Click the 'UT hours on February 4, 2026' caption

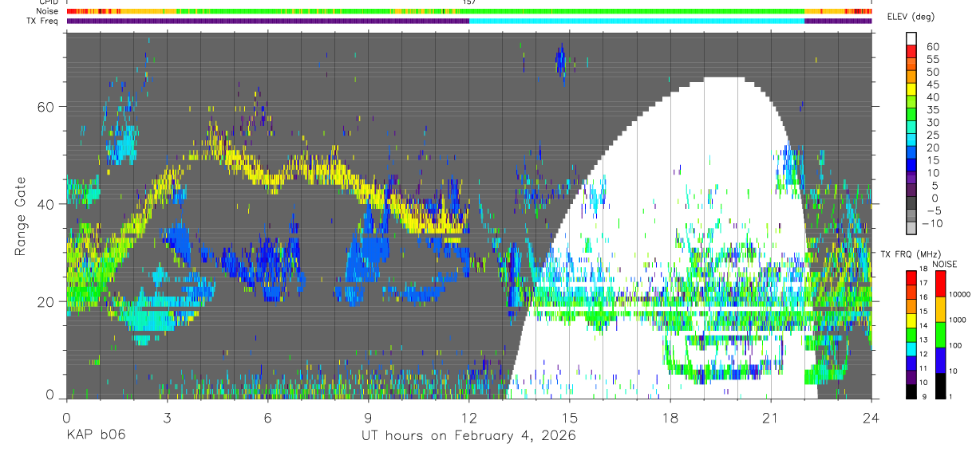coord(468,436)
